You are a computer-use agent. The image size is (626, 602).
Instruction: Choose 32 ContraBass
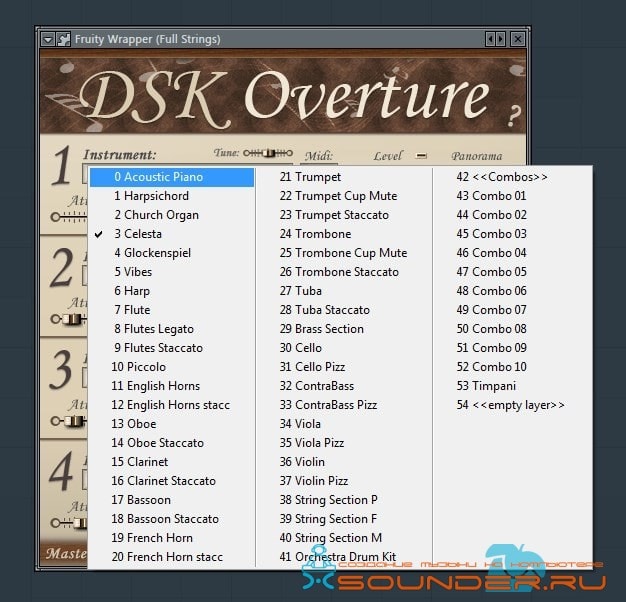click(344, 386)
